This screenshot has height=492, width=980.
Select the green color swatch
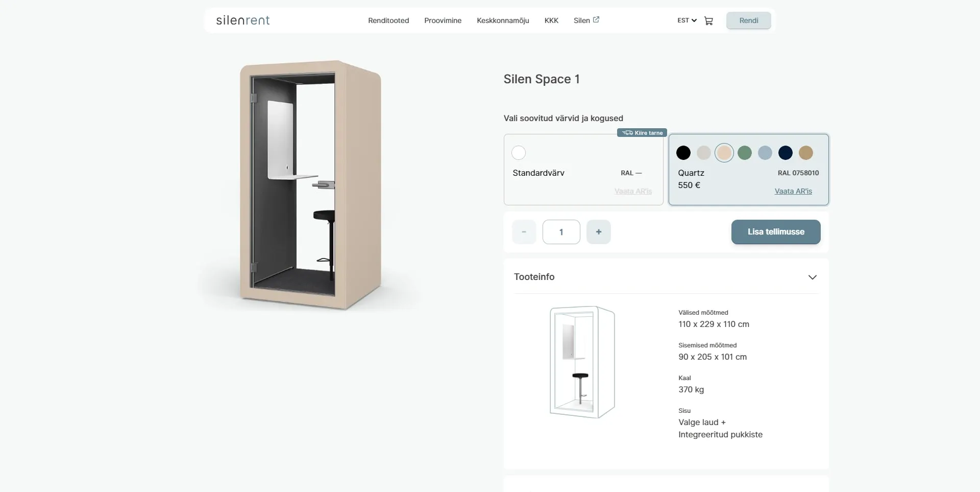745,153
